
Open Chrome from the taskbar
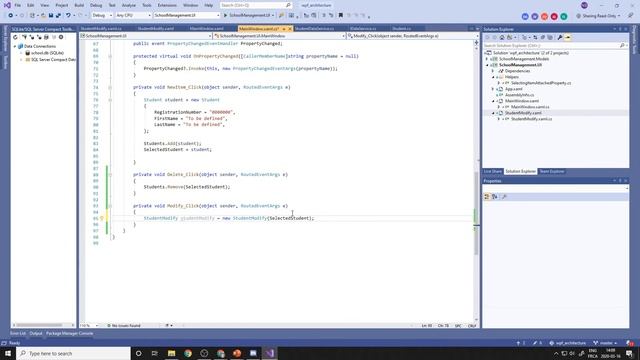point(188,353)
